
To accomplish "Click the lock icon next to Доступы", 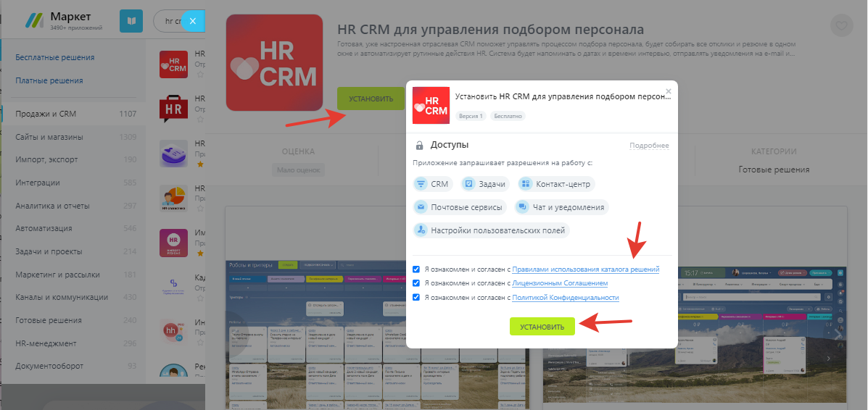I will click(x=420, y=146).
